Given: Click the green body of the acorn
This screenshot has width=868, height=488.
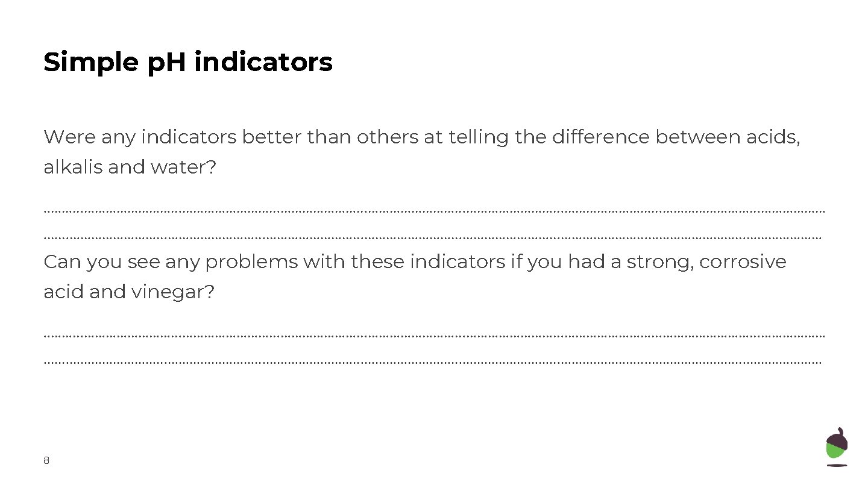Looking at the screenshot, I should tap(835, 452).
